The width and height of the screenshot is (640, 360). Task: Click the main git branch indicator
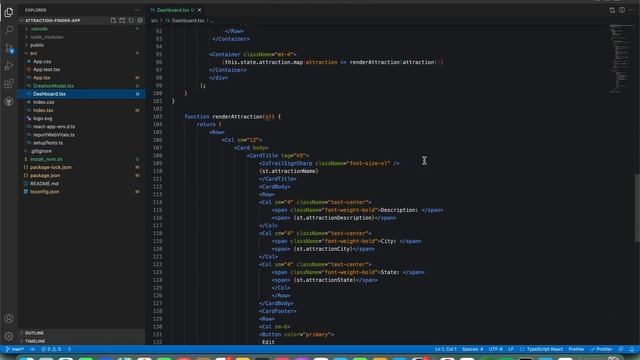15,349
